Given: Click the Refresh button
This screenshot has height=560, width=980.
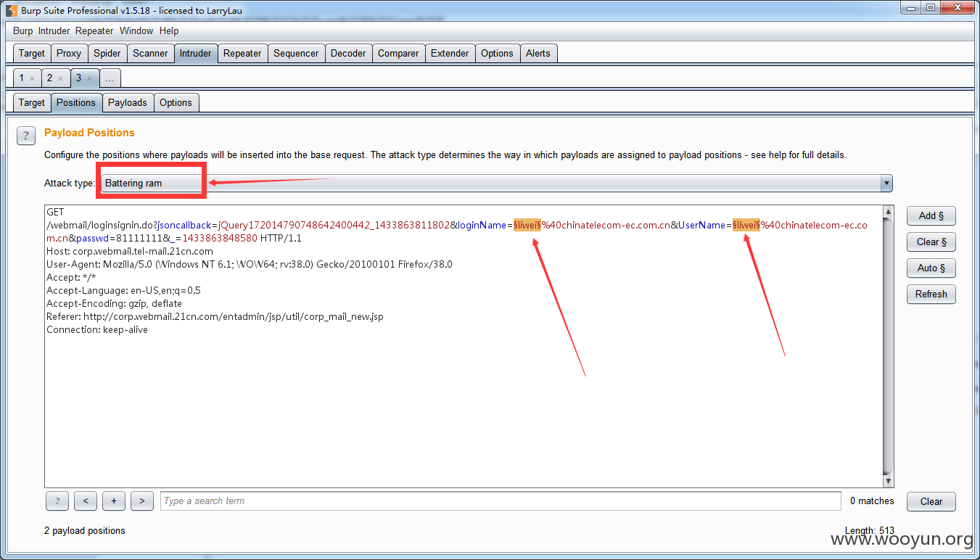Looking at the screenshot, I should point(931,294).
